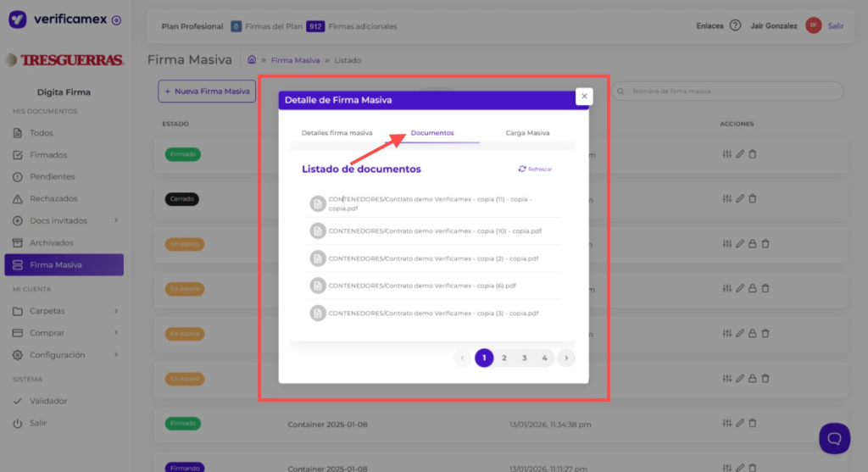Click the Validador checkmark item in sidebar
Screen dimensions: 868x472
tap(47, 401)
